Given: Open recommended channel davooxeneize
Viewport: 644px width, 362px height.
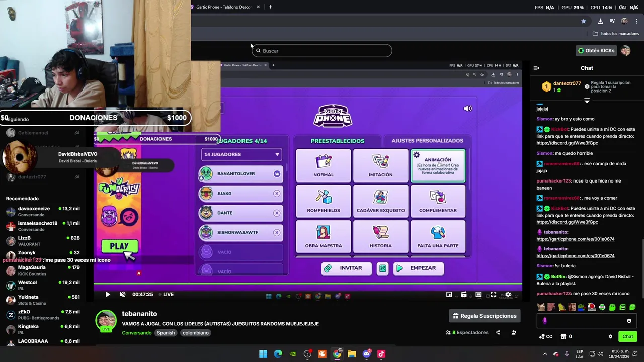Looking at the screenshot, I should click(43, 212).
